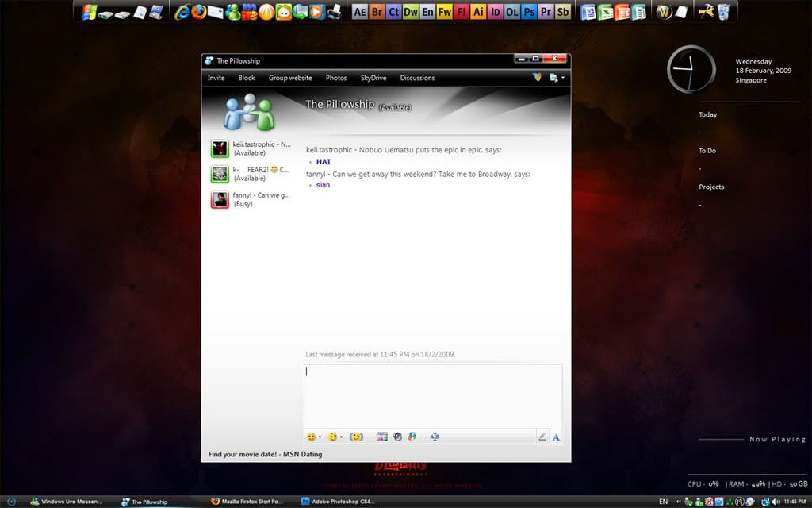Expand hidden tray icons chevron
This screenshot has height=508, width=812.
679,502
